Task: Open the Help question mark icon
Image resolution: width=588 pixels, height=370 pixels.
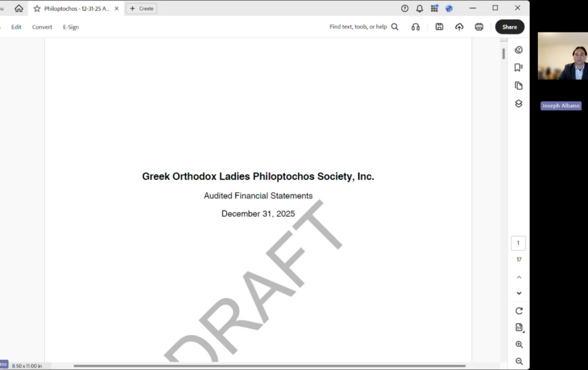Action: point(405,9)
